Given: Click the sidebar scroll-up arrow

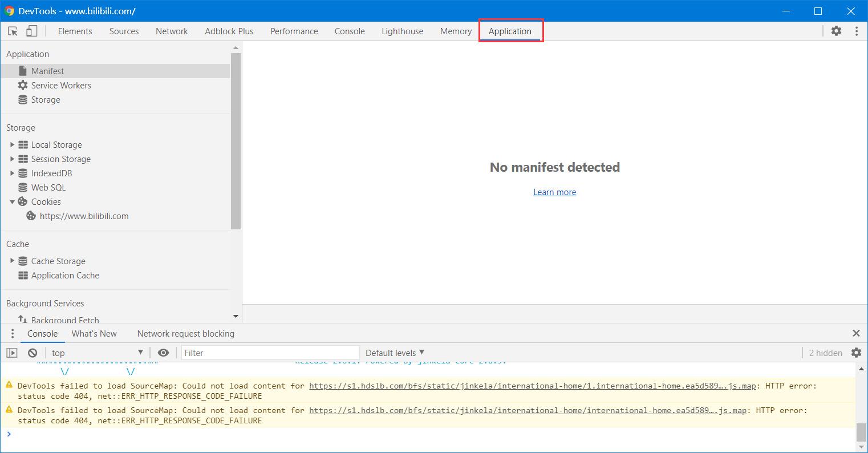Looking at the screenshot, I should (236, 47).
